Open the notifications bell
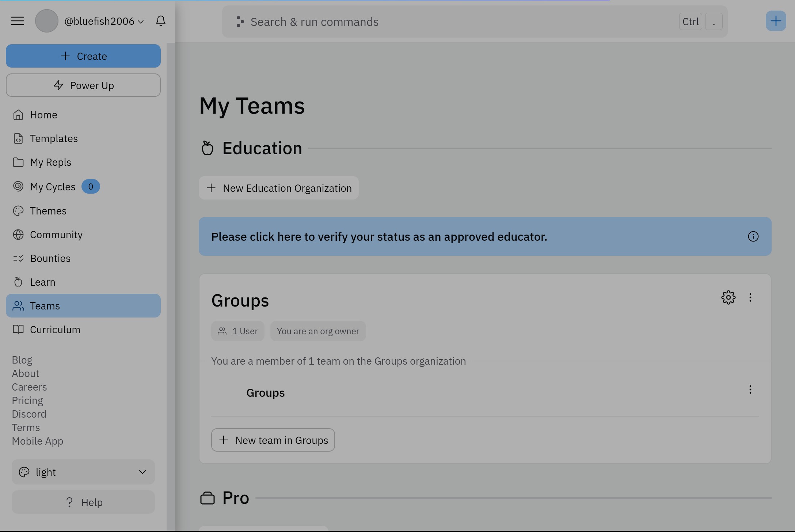Screen dimensions: 795x532 pos(160,21)
